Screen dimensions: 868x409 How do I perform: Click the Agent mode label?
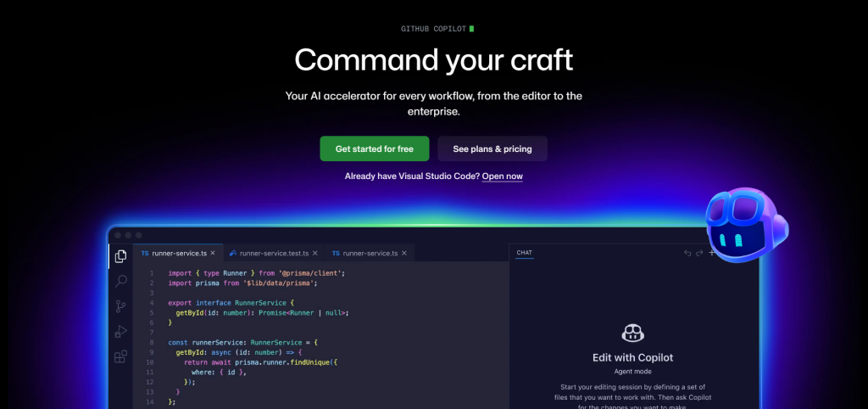tap(632, 372)
